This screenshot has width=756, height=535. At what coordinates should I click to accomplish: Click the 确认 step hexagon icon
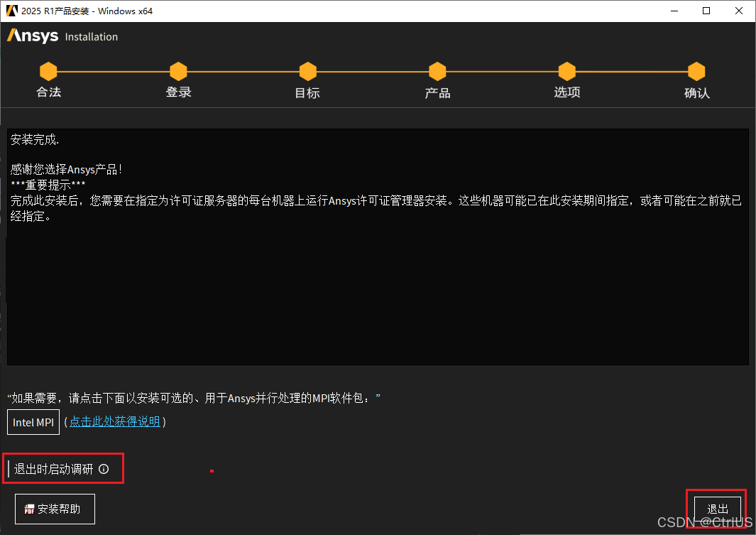pyautogui.click(x=696, y=71)
